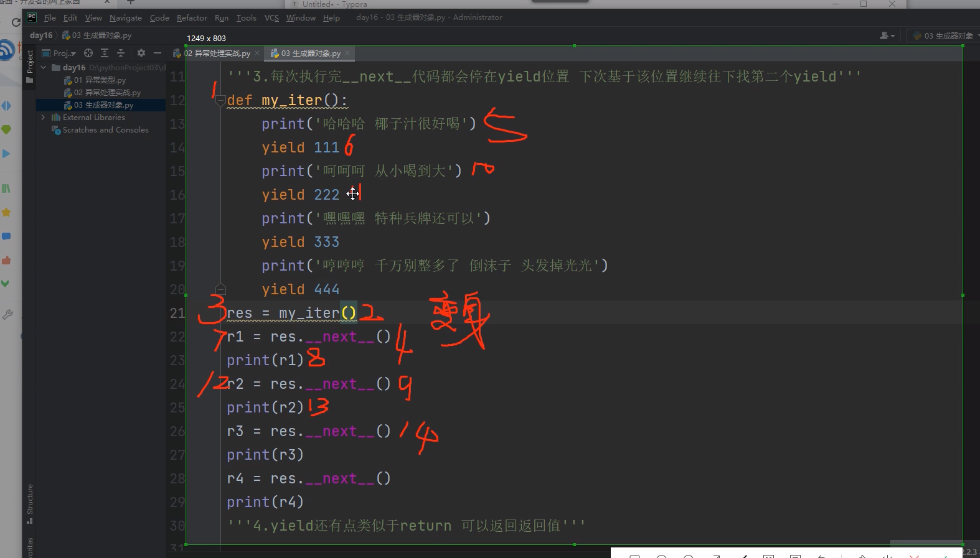
Task: Open the Proj view selector dropdown
Action: click(x=59, y=53)
